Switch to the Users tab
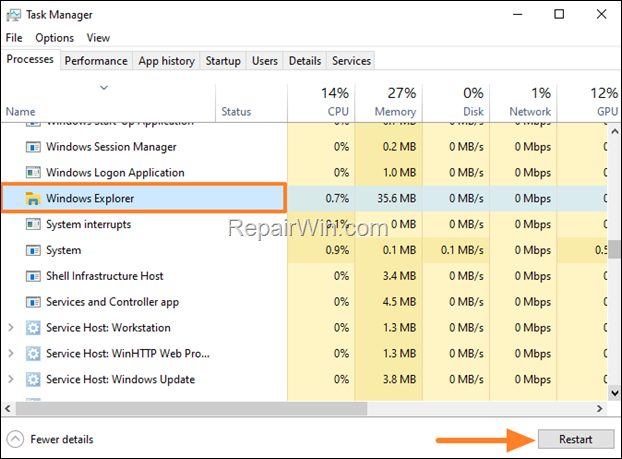Viewport: 622px width, 459px height. pyautogui.click(x=265, y=61)
